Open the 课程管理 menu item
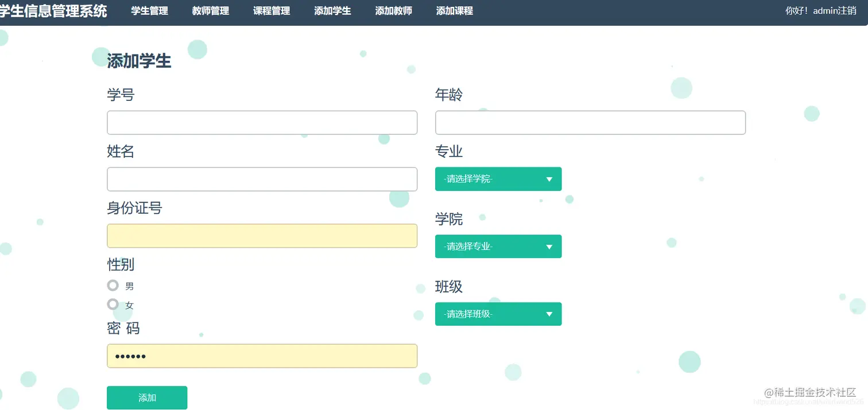This screenshot has width=868, height=410. point(272,11)
